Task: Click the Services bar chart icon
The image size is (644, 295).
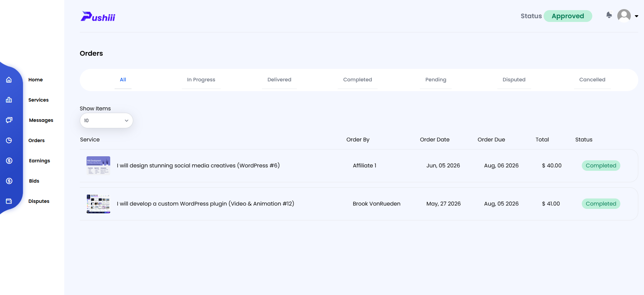Action: 9,100
